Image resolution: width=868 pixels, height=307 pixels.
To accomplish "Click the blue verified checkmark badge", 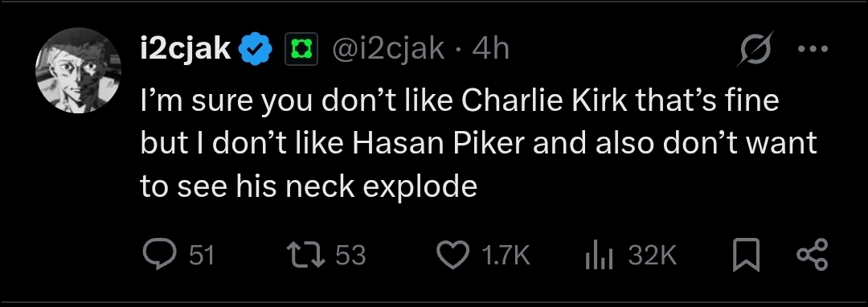I will [x=256, y=50].
